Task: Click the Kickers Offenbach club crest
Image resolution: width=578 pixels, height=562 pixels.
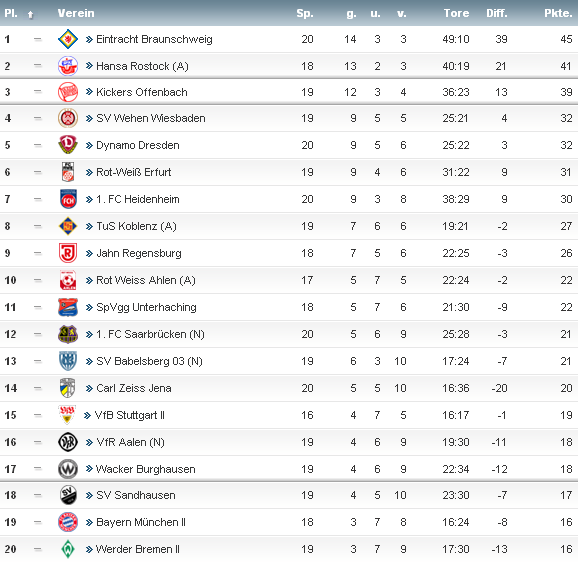Action: [68, 92]
